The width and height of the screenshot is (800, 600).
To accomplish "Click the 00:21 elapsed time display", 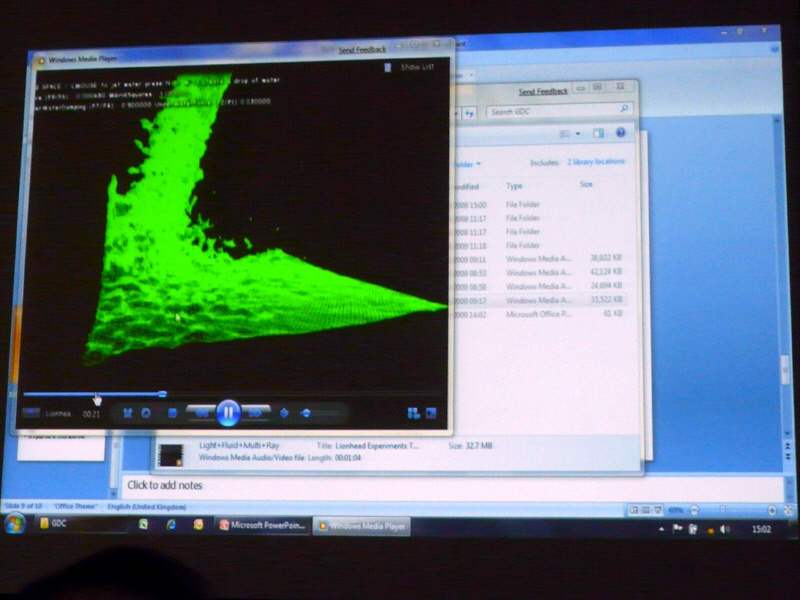I will point(91,414).
